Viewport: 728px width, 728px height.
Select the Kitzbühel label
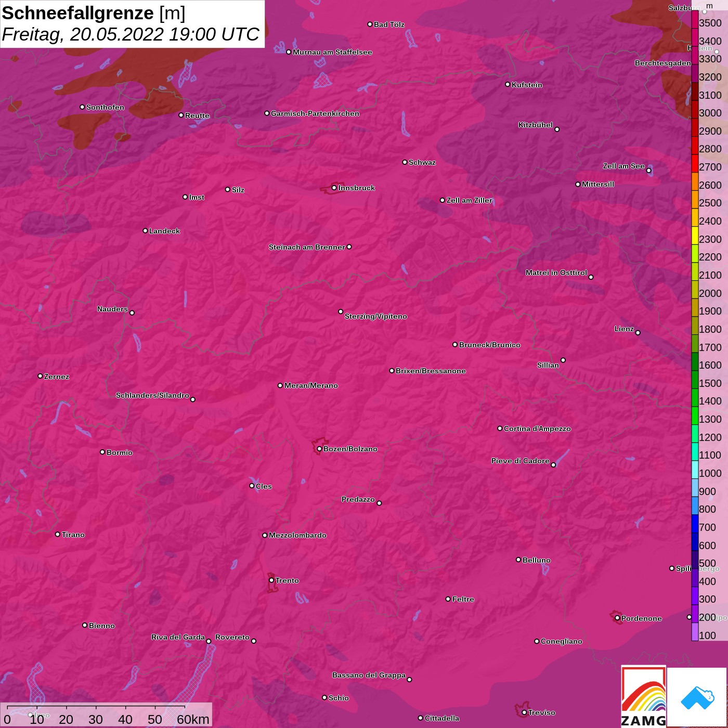point(536,125)
